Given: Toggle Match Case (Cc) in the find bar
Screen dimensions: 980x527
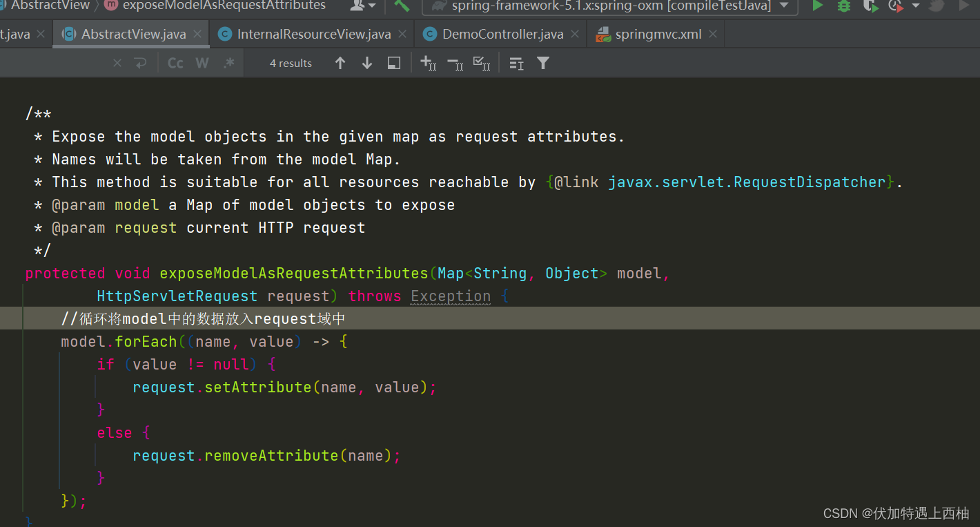Looking at the screenshot, I should click(x=175, y=63).
